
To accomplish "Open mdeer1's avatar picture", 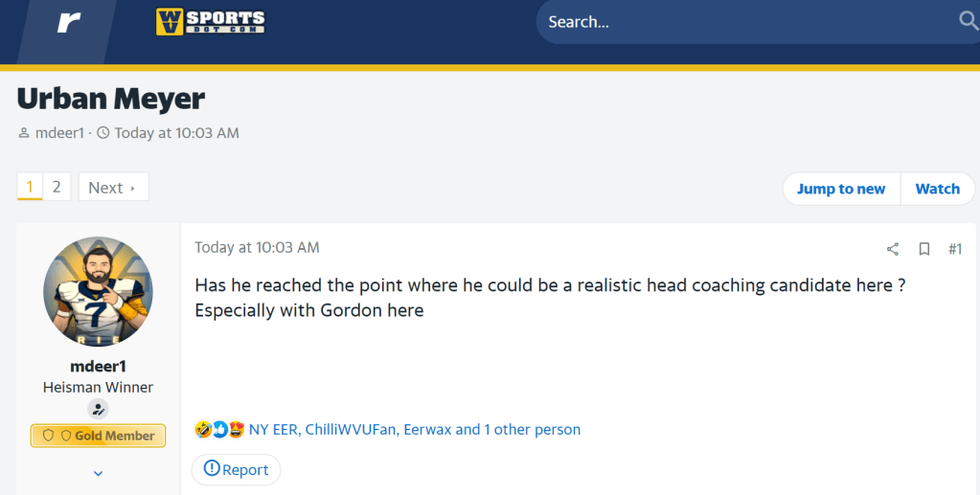I will 98,292.
